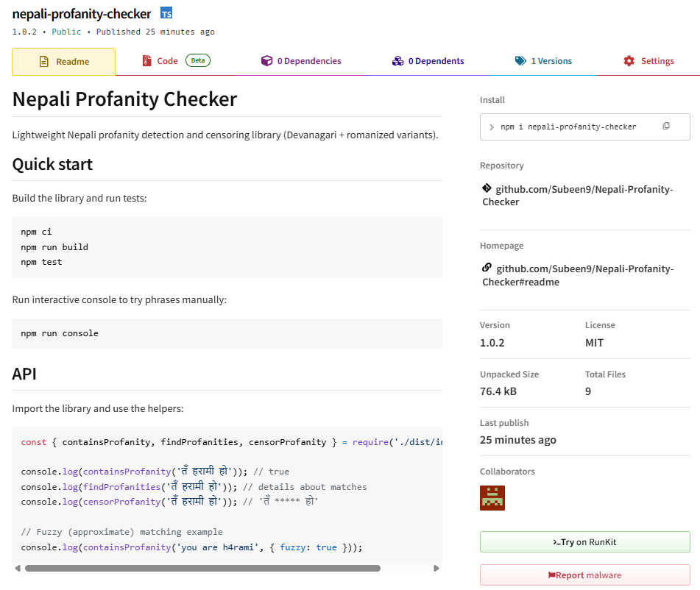The width and height of the screenshot is (700, 590).
Task: Click the 'Import the library and use the helpers' text
Action: (98, 409)
